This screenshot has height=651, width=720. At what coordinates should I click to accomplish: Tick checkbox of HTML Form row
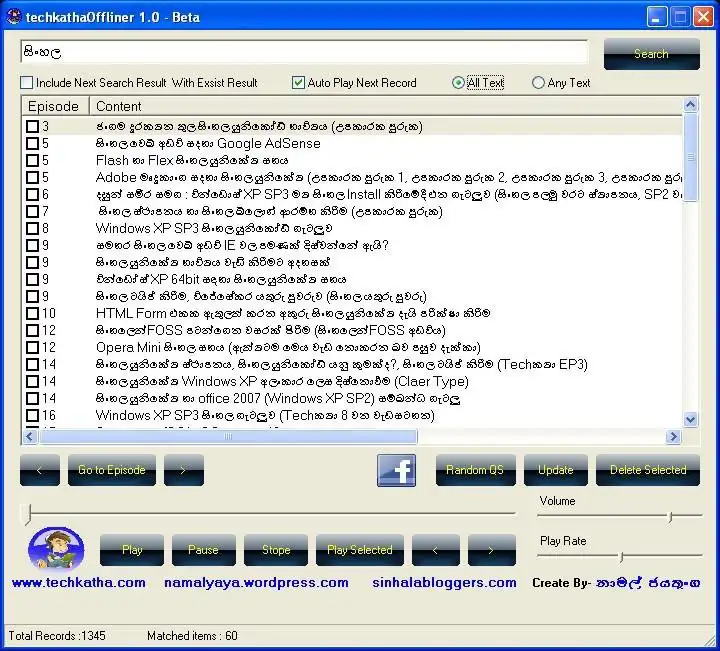tap(32, 313)
